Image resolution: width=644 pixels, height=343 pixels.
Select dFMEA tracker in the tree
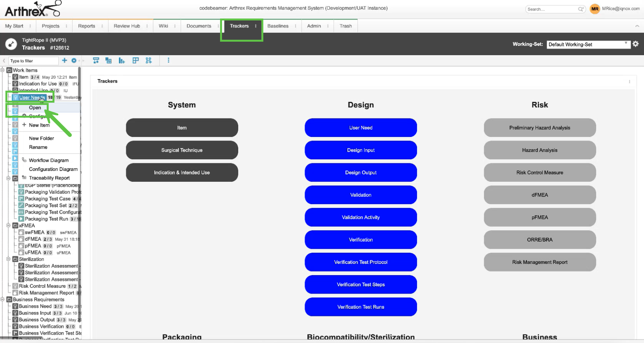33,239
